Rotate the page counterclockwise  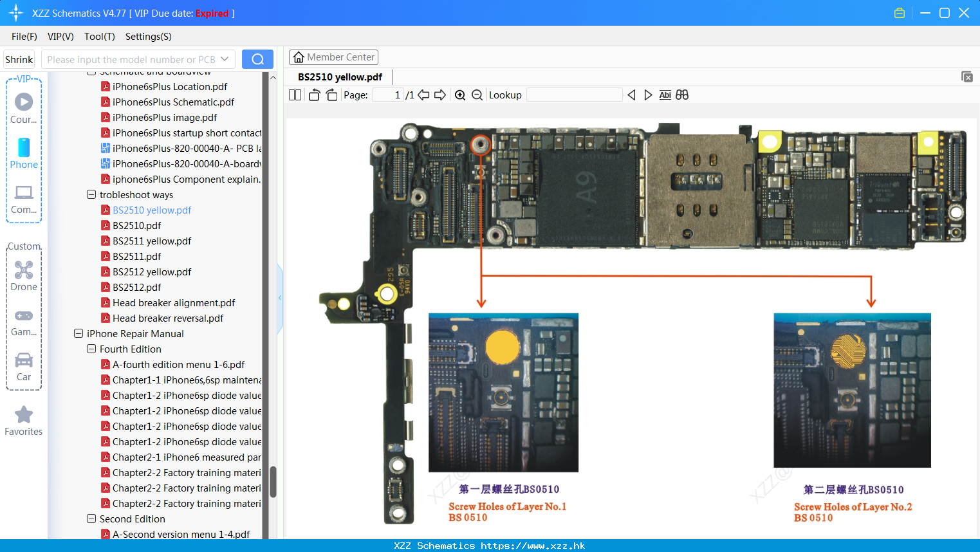[x=314, y=95]
